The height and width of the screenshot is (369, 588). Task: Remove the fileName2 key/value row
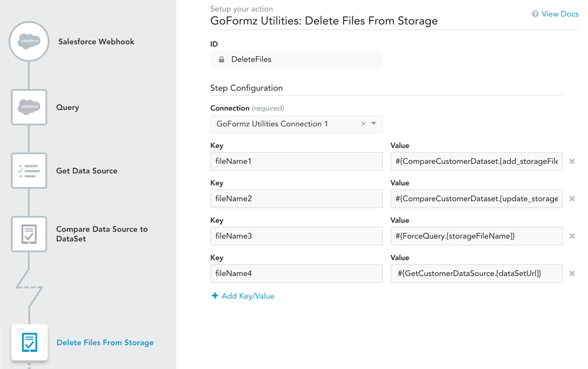tap(572, 199)
